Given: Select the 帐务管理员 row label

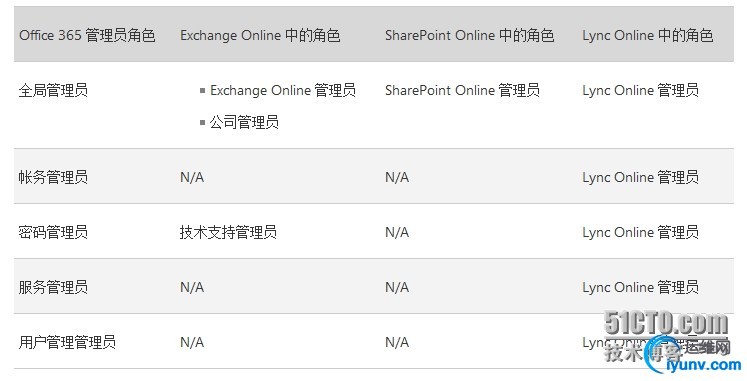Looking at the screenshot, I should (x=53, y=177).
